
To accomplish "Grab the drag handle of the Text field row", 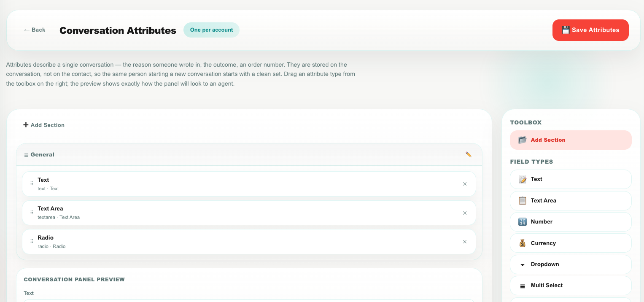I will (32, 184).
